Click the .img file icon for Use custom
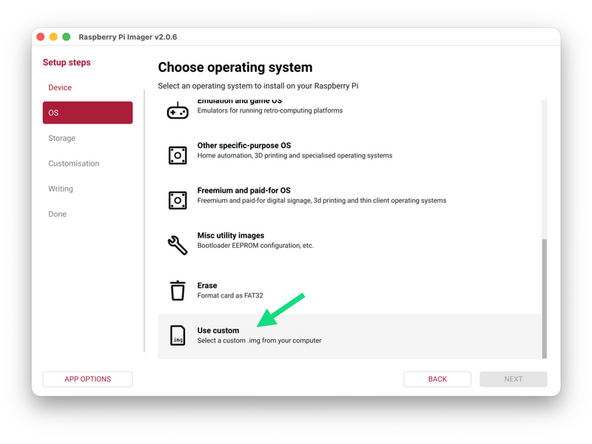 [x=177, y=335]
